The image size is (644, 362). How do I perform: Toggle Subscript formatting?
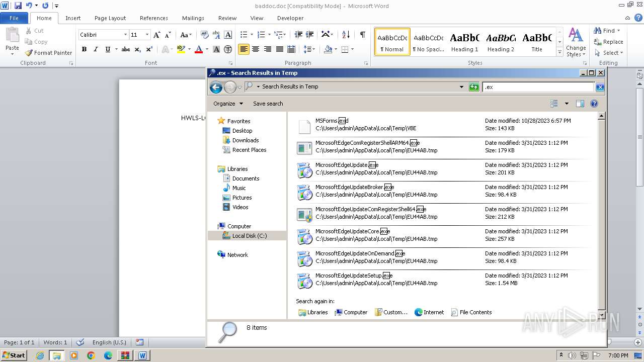[x=138, y=49]
